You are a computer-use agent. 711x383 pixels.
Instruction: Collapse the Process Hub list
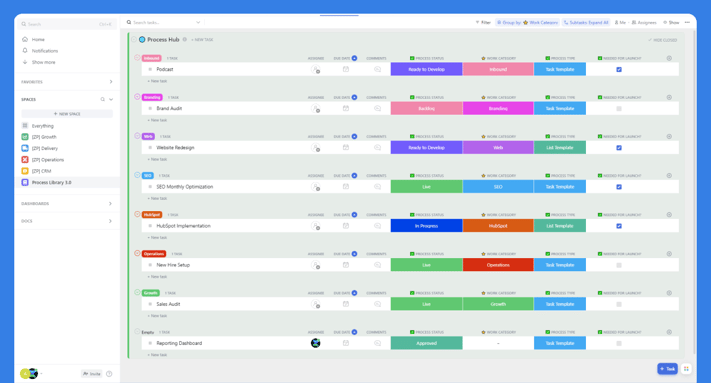coord(134,39)
